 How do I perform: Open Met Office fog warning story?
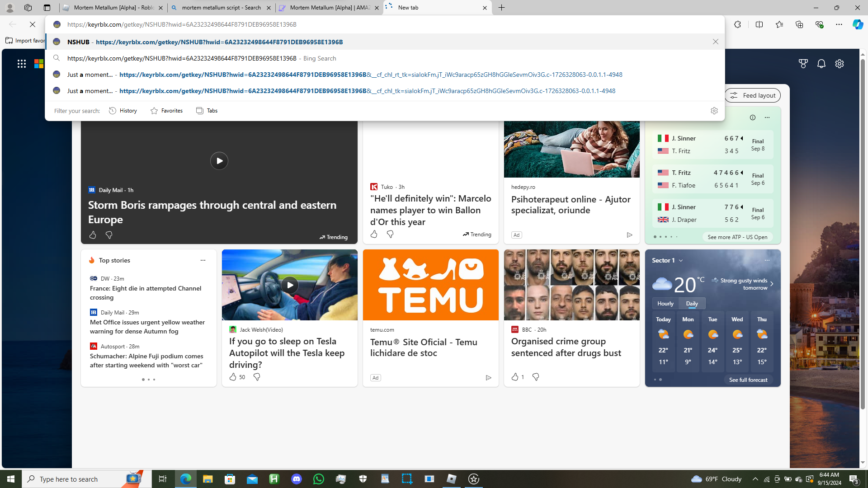[x=147, y=327]
